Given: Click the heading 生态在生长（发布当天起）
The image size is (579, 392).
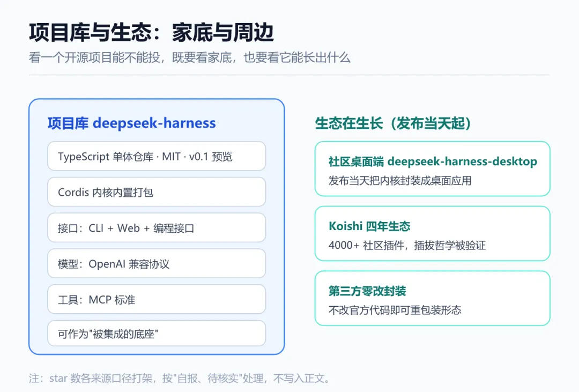Looking at the screenshot, I should [x=394, y=123].
